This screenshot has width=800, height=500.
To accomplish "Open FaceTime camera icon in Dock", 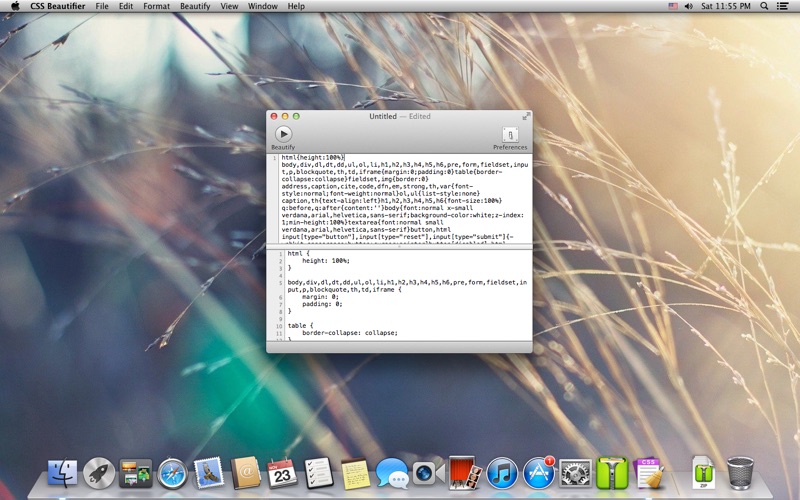I will pos(429,473).
